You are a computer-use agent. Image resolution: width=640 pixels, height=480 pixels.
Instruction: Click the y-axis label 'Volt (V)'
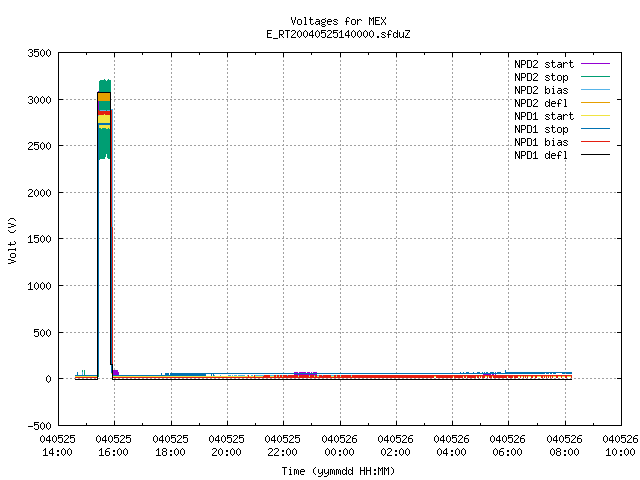coord(12,240)
